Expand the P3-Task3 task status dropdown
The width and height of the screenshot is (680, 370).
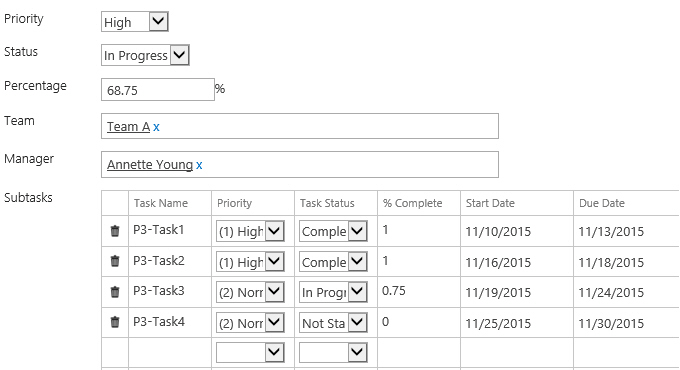[333, 292]
